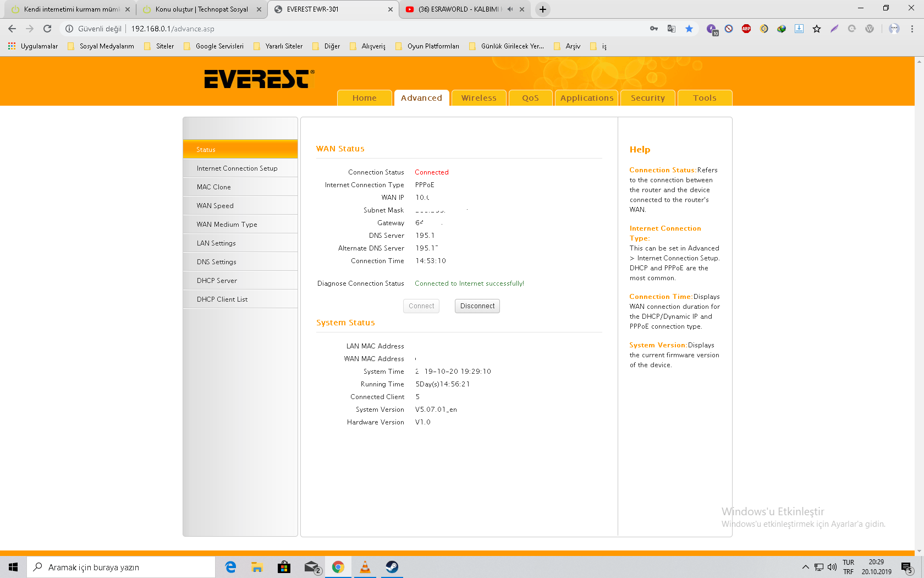Open the grey WordPress extension icon
924x578 pixels.
[870, 29]
